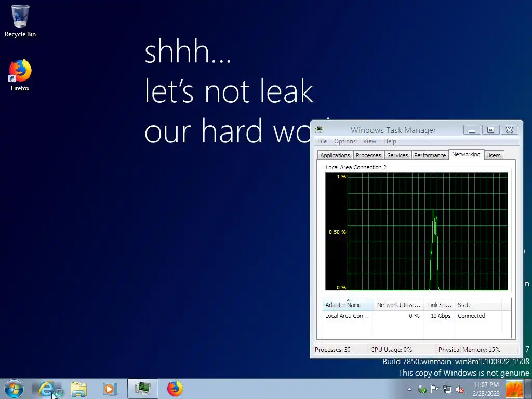Screen dimensions: 532x399
Task: Open the Start menu orb
Action: (x=14, y=389)
